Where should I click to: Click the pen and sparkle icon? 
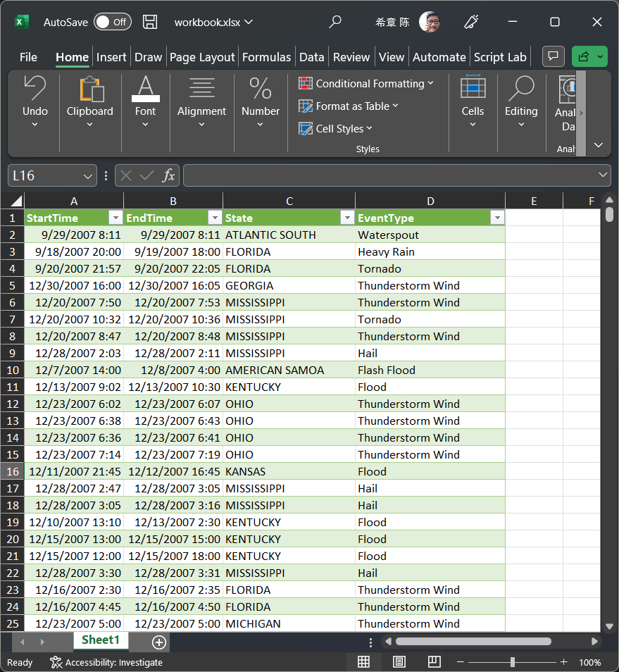point(471,22)
